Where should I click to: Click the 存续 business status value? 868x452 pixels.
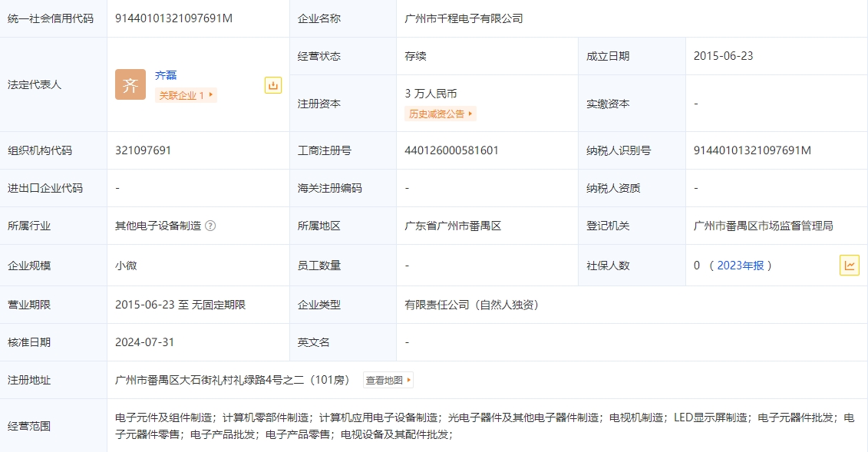tap(415, 56)
